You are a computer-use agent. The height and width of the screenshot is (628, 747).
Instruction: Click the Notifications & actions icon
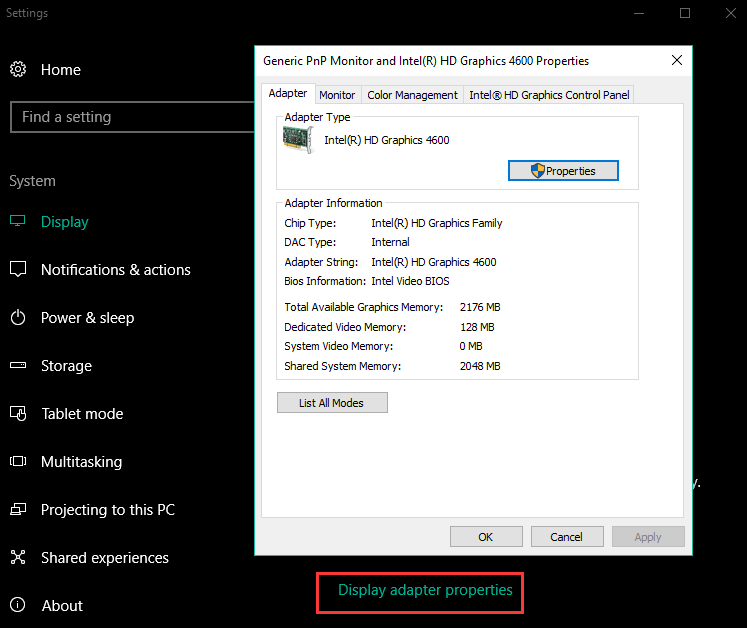18,270
